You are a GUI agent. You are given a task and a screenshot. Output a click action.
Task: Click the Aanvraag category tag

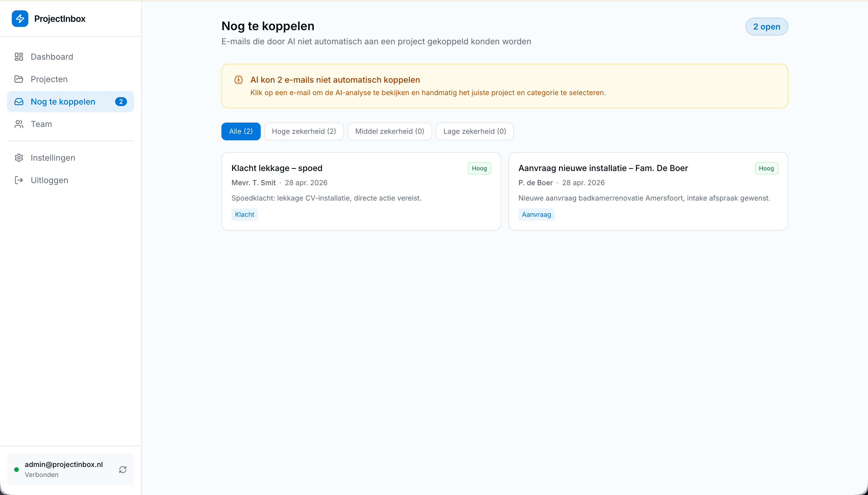536,214
